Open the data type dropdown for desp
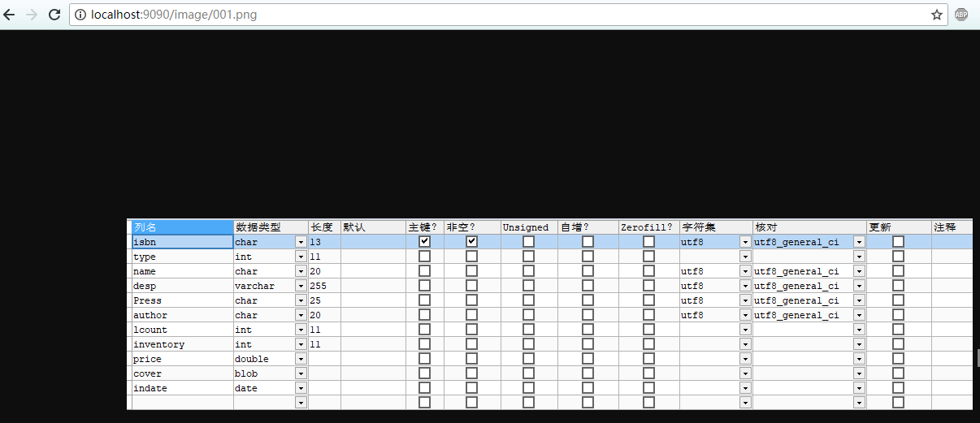 [301, 286]
